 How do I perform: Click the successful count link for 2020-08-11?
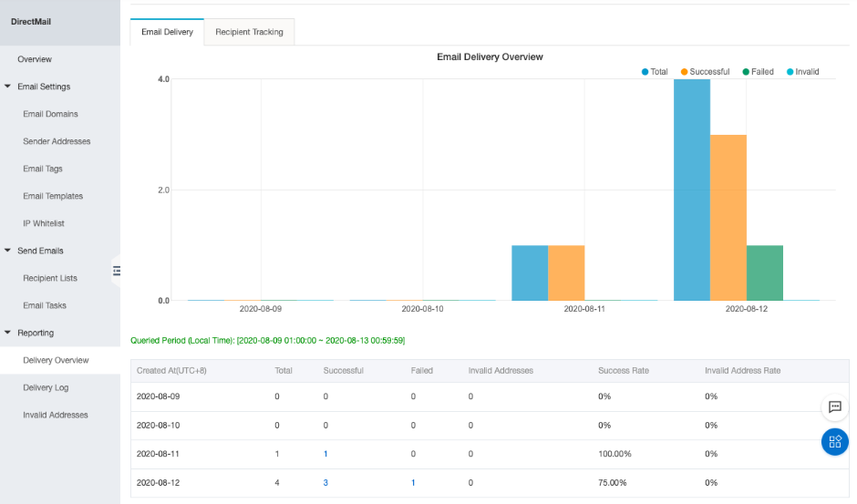tap(325, 454)
